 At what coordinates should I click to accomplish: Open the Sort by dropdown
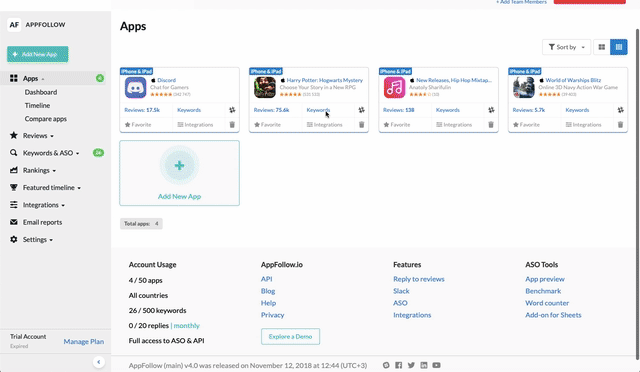(566, 47)
